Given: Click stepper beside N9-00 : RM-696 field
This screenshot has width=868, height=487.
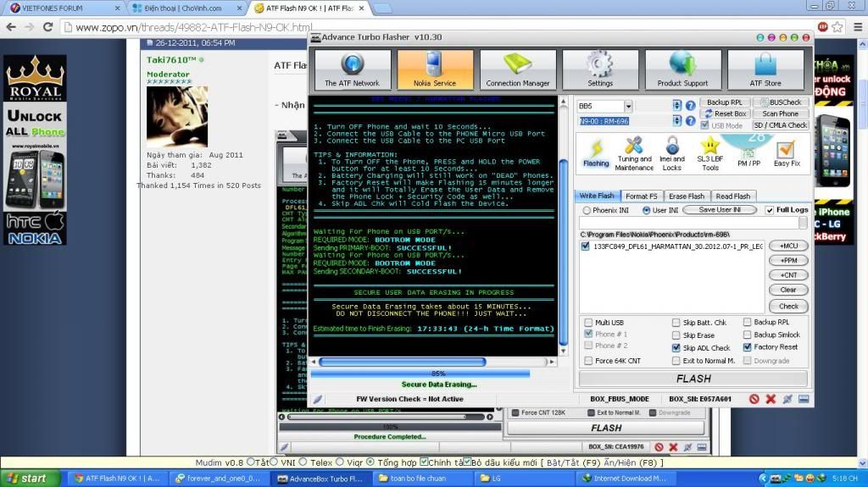Looking at the screenshot, I should tap(676, 120).
